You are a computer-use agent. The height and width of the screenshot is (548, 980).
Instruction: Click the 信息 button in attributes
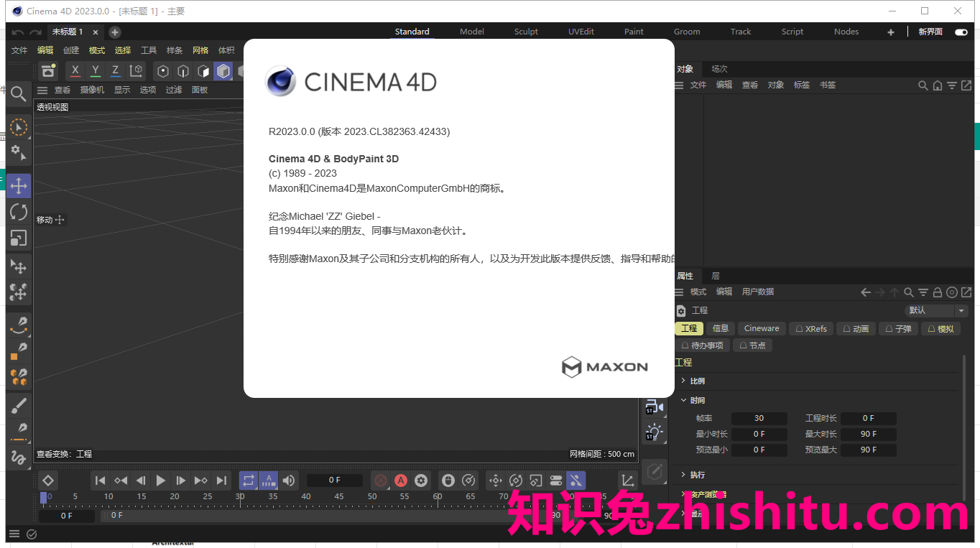720,328
